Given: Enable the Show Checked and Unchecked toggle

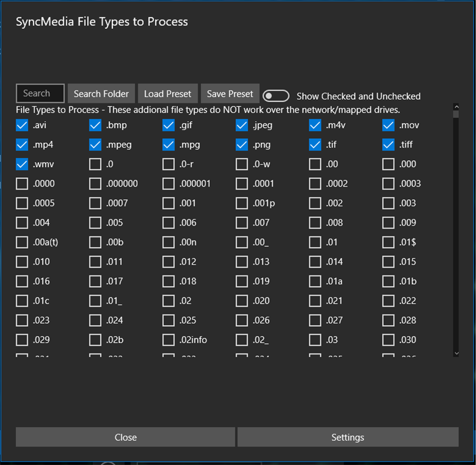Looking at the screenshot, I should point(276,95).
